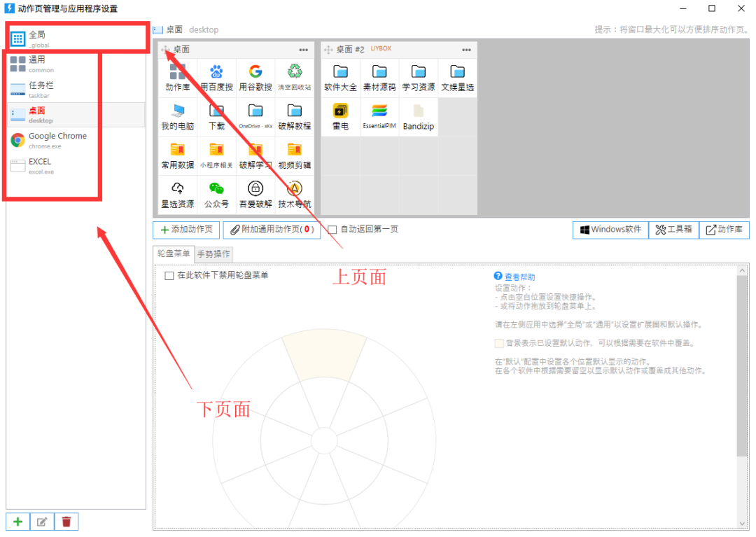Select 通用 common in the sidebar

(x=77, y=64)
